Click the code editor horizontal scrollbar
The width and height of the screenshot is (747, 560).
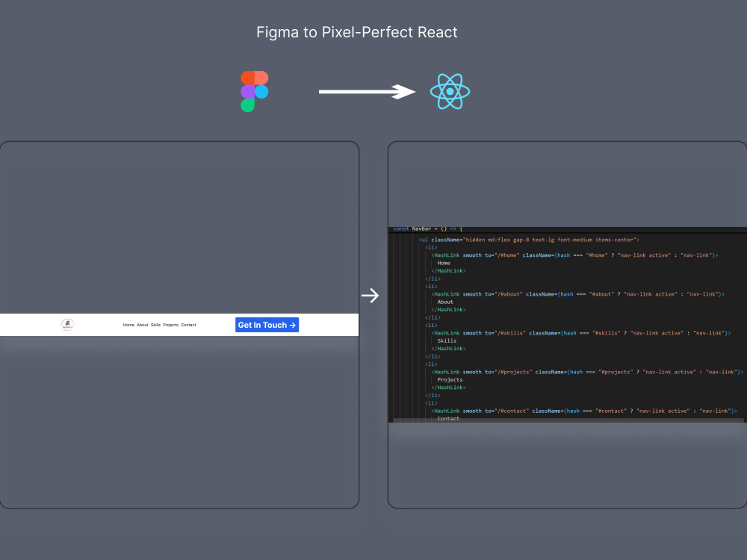point(568,420)
